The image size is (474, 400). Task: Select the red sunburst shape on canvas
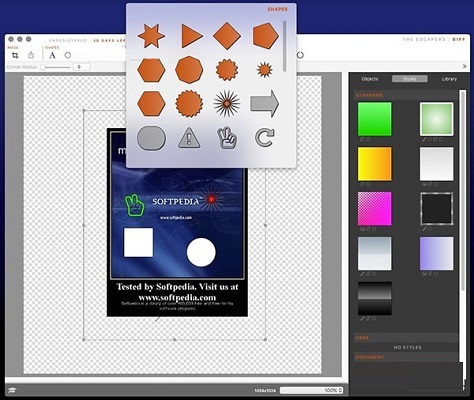point(211,199)
